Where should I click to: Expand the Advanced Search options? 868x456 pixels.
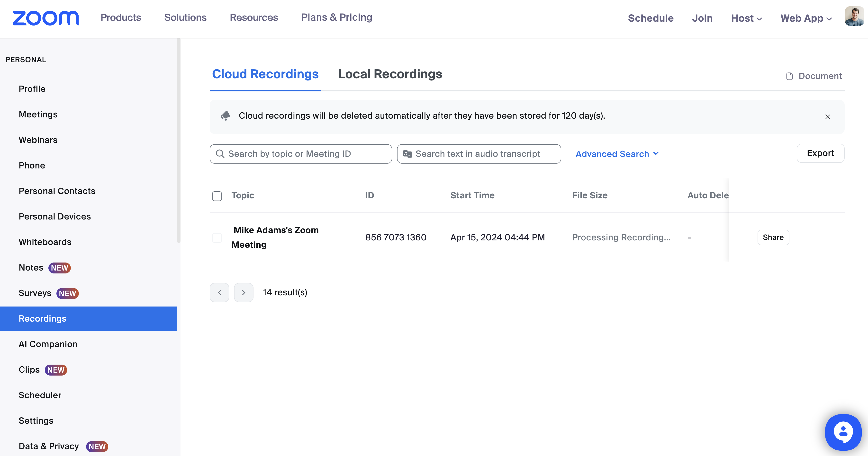pos(617,154)
